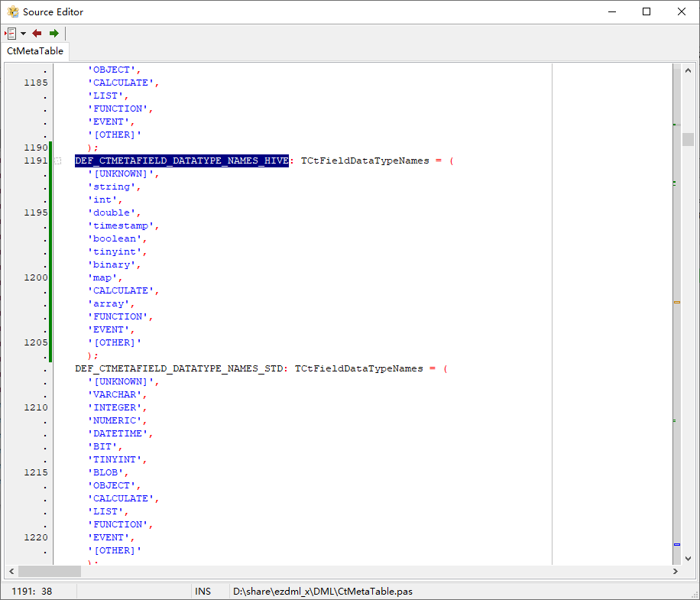Click the 'boolean' literal
The image size is (700, 600).
(115, 238)
